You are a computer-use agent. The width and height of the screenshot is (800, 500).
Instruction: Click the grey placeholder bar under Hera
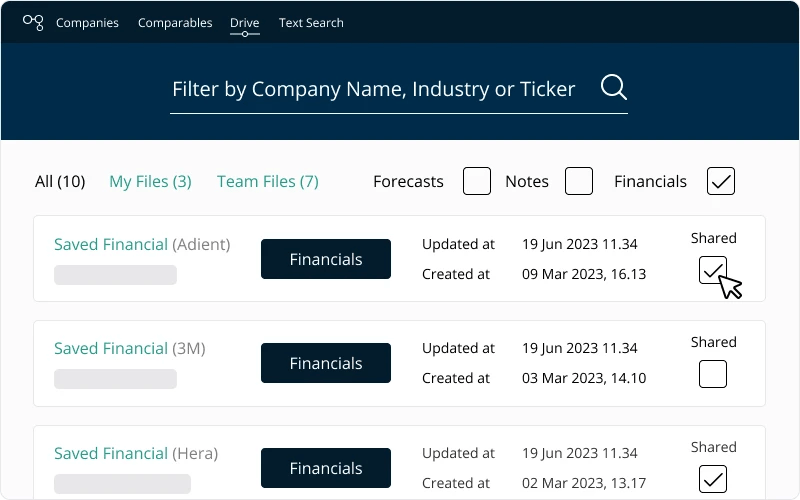point(122,484)
